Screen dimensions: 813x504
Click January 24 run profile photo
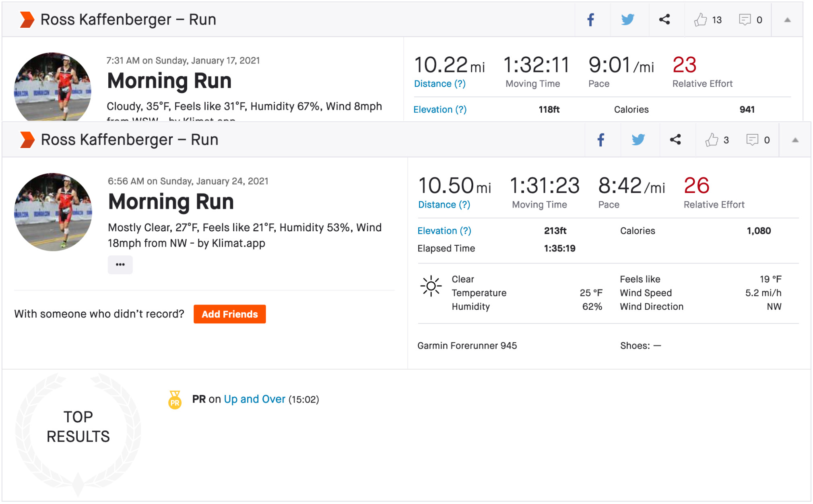pos(53,212)
